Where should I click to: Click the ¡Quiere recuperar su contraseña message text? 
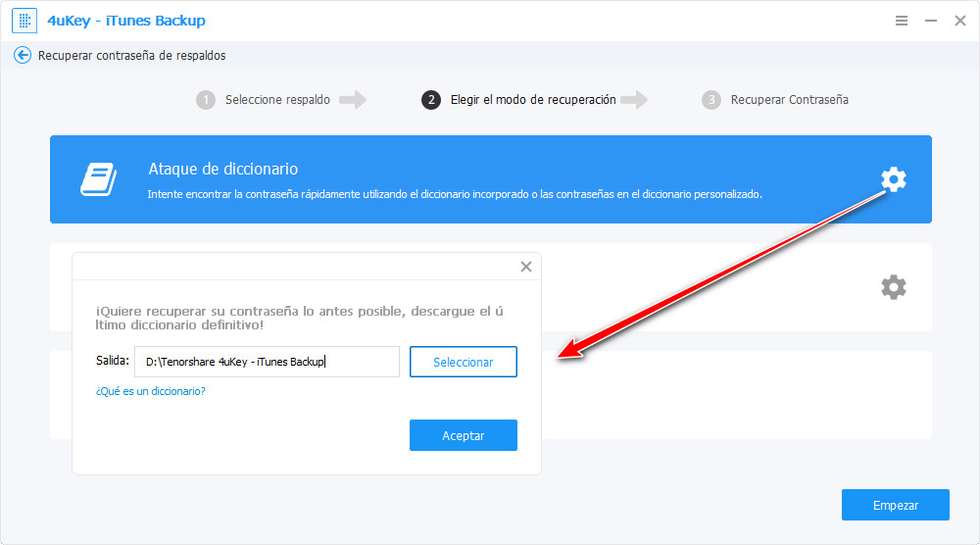pyautogui.click(x=299, y=318)
